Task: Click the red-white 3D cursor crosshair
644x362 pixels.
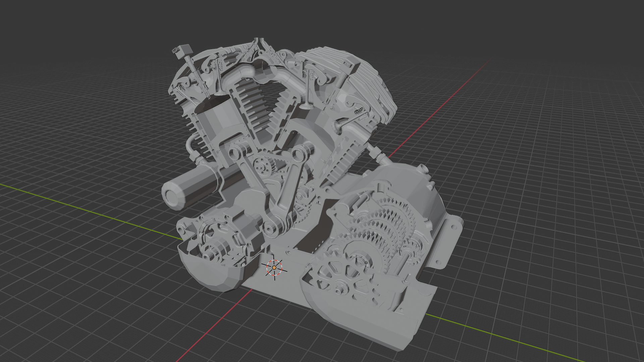Action: click(x=274, y=267)
